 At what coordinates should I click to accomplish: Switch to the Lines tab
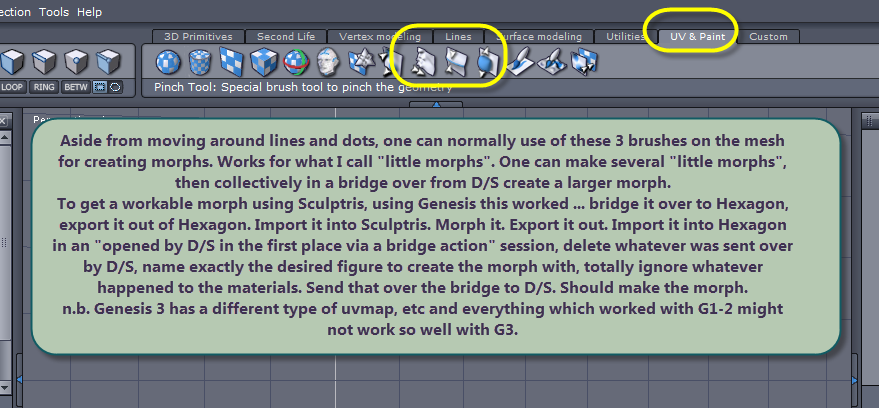[x=458, y=36]
